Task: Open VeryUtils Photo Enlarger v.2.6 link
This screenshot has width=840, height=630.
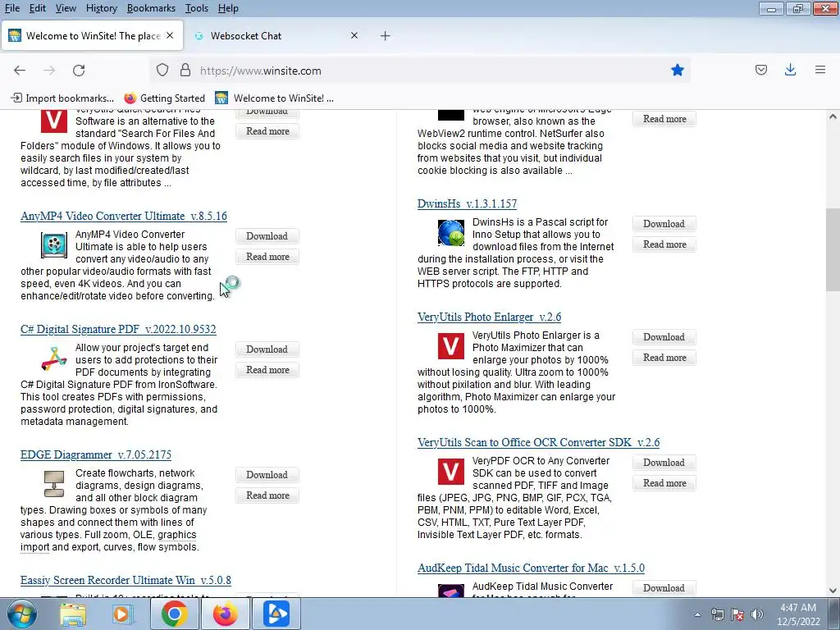Action: pyautogui.click(x=489, y=317)
